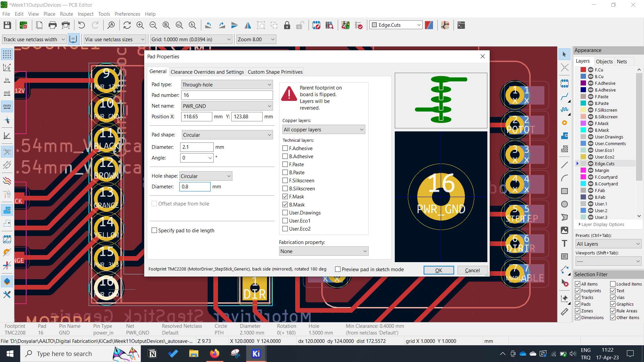
Task: Select the Add vias tool
Action: click(565, 123)
